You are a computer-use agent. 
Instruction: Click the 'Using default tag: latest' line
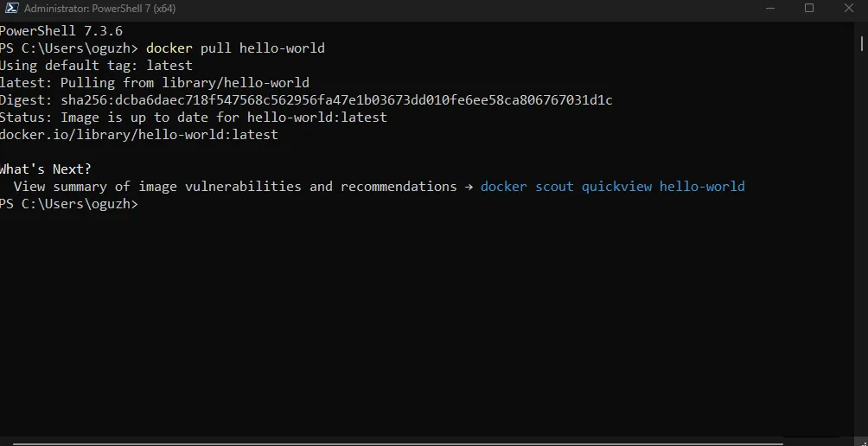pos(96,66)
